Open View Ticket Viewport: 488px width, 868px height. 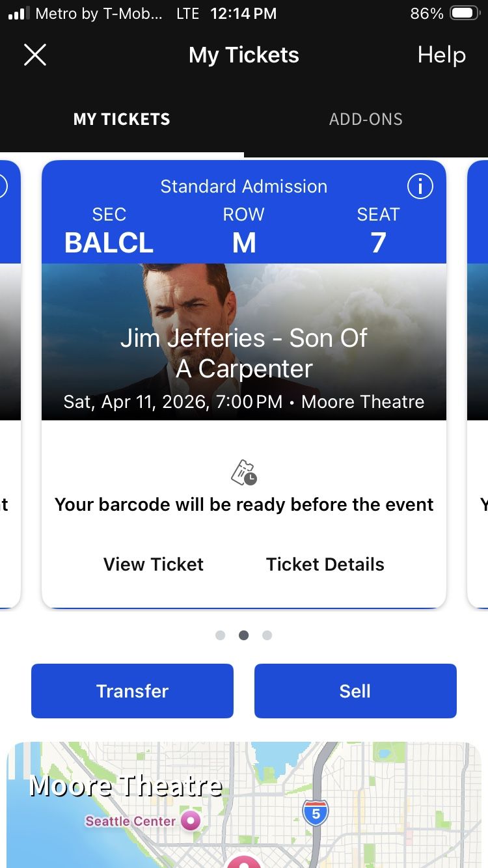(154, 564)
